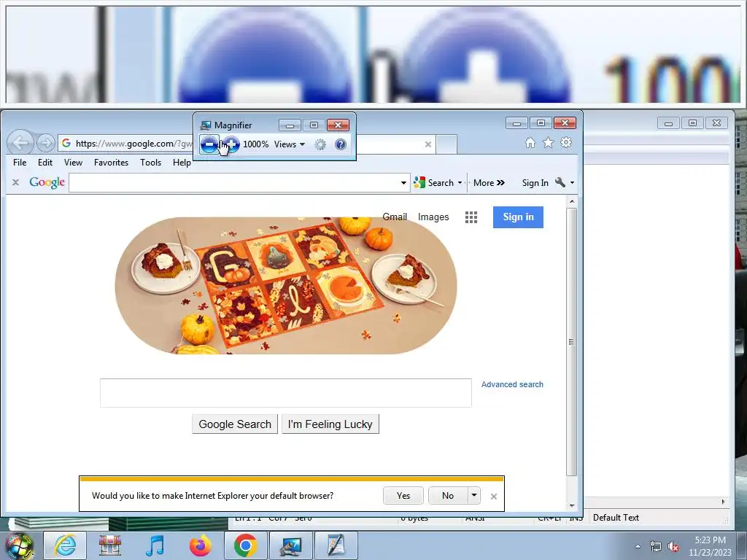Click the taskbar clock showing 5:23 PM

point(710,546)
